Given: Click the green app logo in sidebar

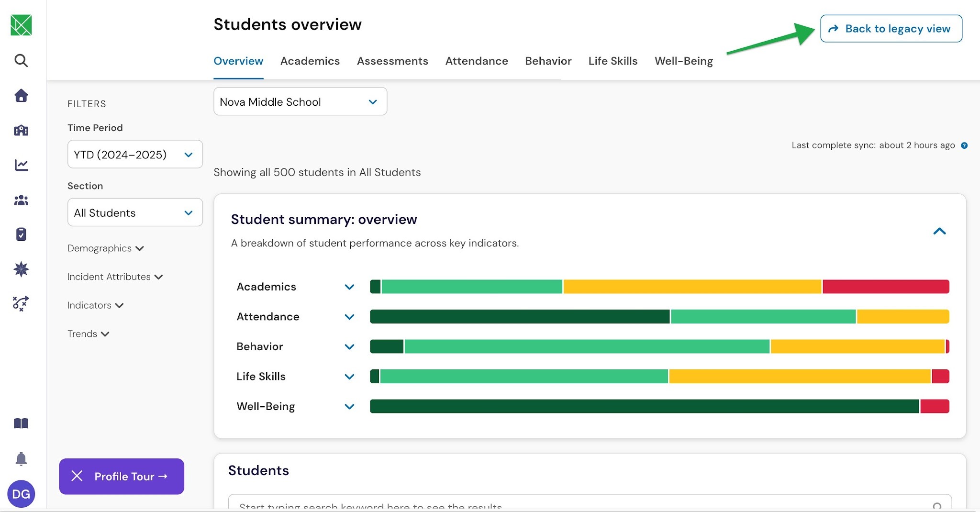Looking at the screenshot, I should pos(21,25).
